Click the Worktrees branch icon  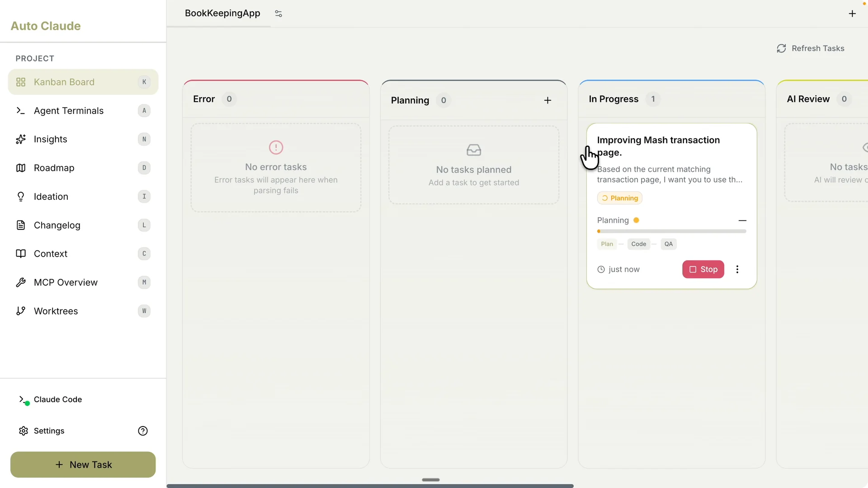[x=21, y=311]
